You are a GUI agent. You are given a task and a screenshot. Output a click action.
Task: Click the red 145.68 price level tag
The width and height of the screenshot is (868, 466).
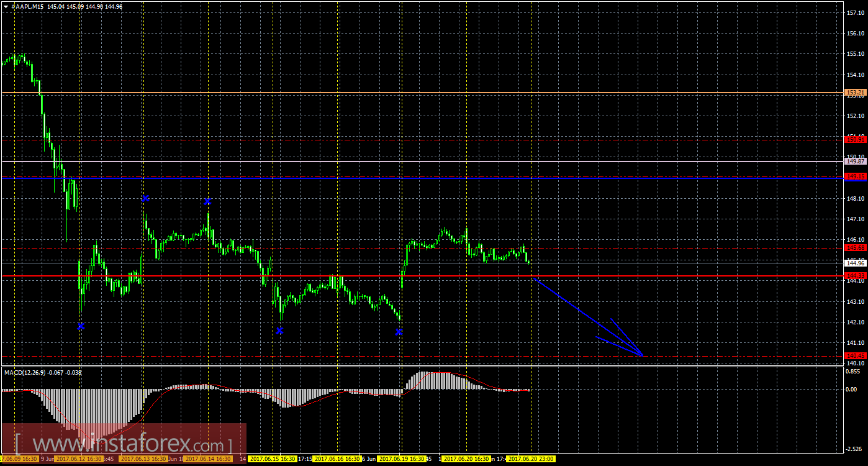coord(855,247)
